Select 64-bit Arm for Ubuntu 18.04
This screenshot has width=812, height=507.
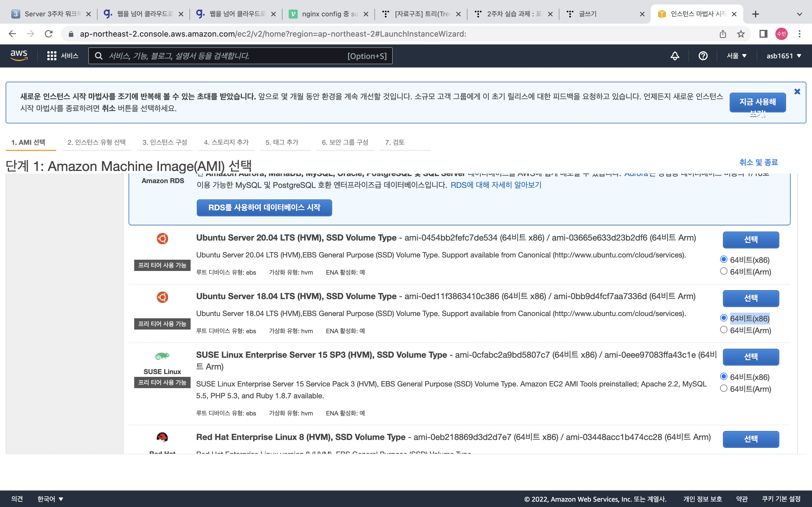click(x=724, y=330)
